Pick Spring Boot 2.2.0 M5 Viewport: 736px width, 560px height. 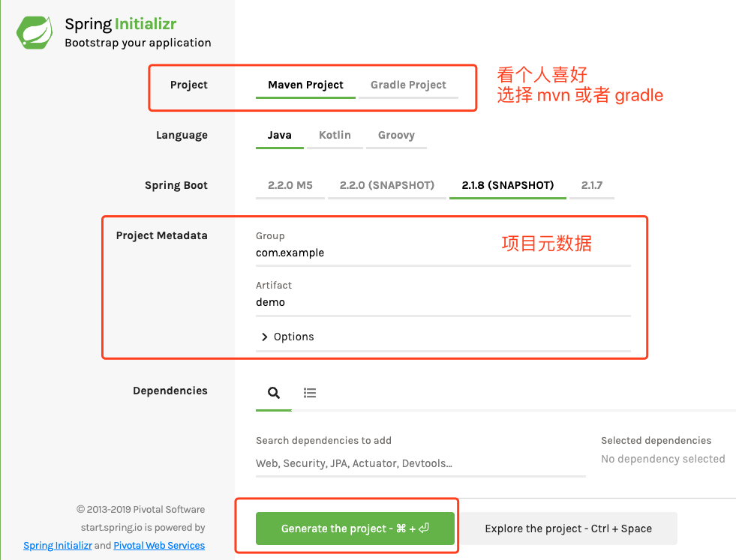290,185
